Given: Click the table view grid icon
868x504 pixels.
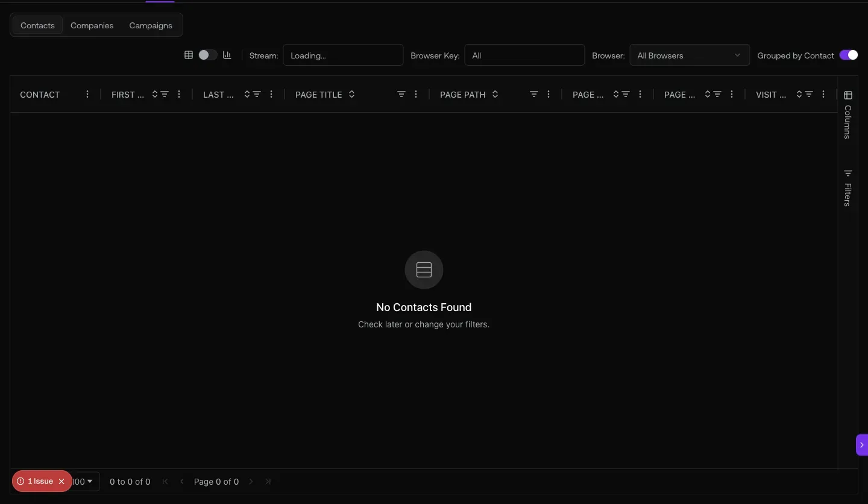Looking at the screenshot, I should click(x=189, y=55).
